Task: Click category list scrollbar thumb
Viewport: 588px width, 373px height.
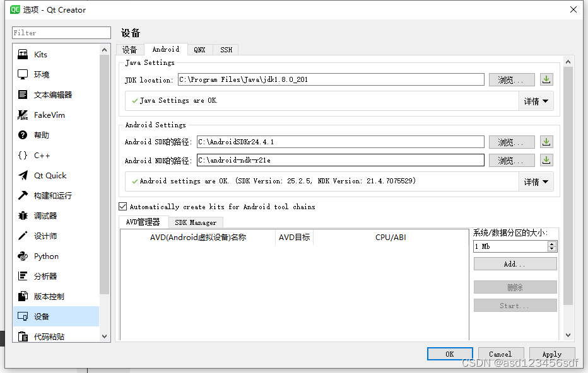Action: 104,175
